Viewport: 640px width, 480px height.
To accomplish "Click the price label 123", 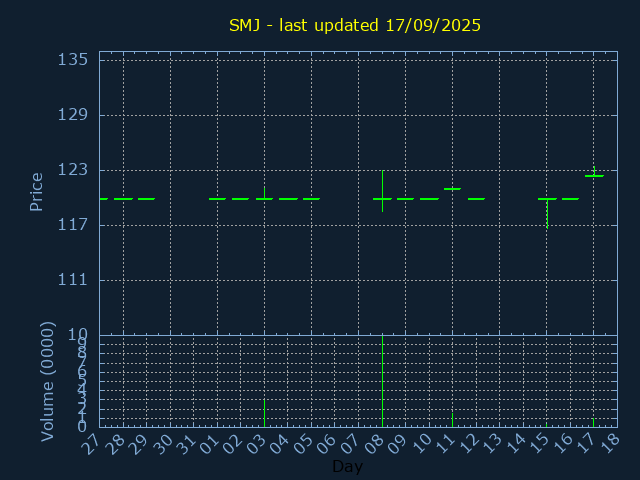I will (x=73, y=170).
